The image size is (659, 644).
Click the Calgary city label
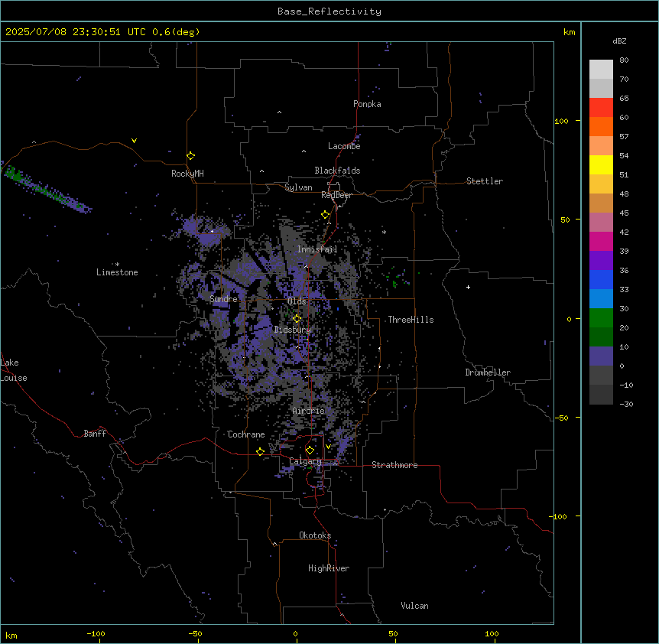(305, 461)
